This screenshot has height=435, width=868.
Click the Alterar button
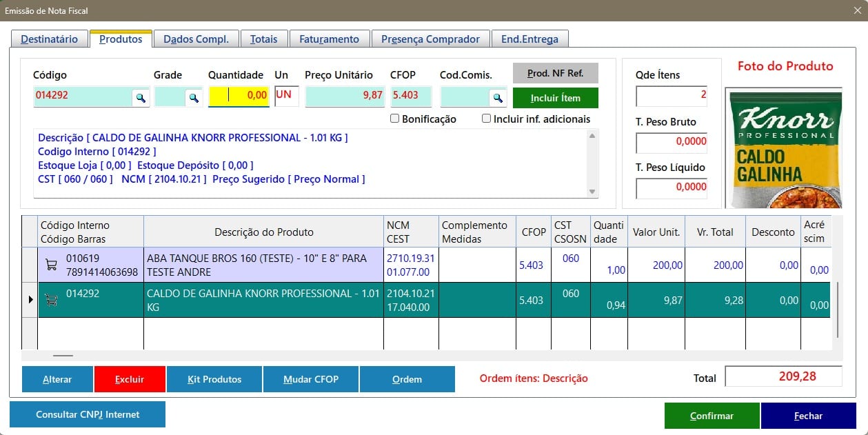click(57, 379)
